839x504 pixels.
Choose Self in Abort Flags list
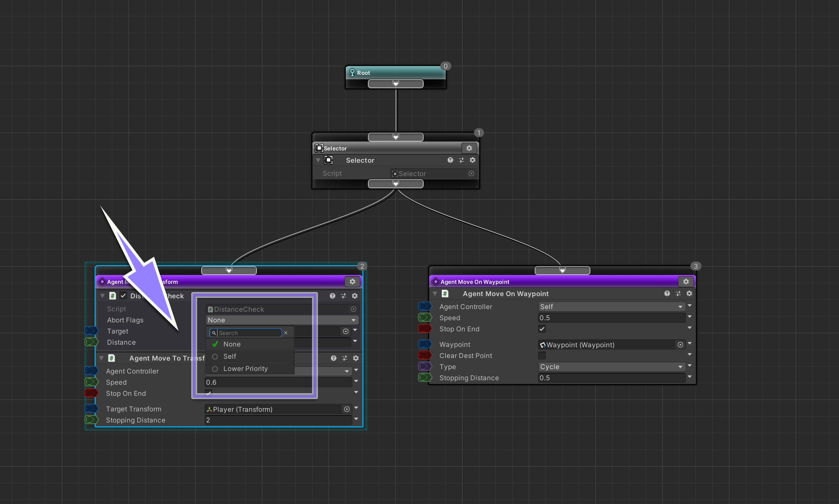pyautogui.click(x=230, y=357)
